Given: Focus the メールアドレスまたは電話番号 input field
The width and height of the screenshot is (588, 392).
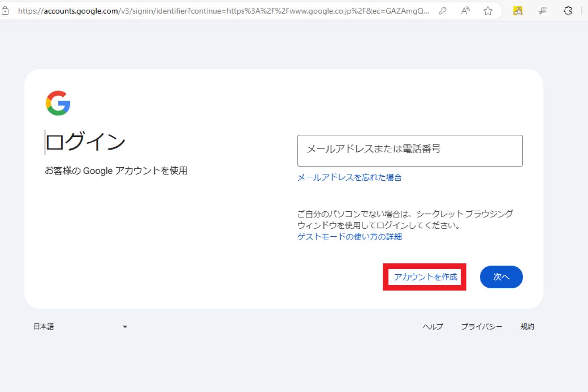Looking at the screenshot, I should pos(409,150).
